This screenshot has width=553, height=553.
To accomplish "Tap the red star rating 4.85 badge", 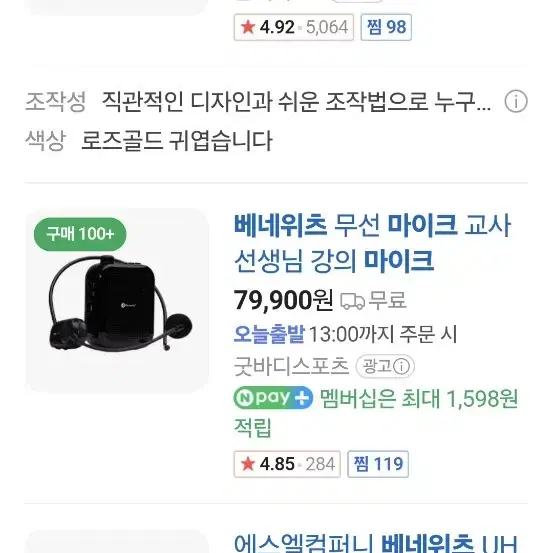I will tap(287, 464).
